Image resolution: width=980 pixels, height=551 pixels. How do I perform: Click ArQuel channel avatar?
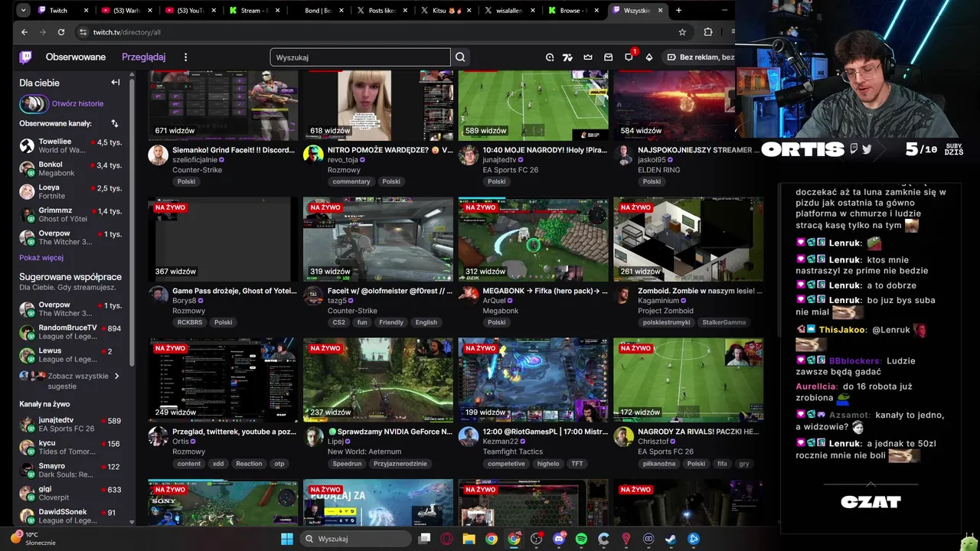(469, 295)
